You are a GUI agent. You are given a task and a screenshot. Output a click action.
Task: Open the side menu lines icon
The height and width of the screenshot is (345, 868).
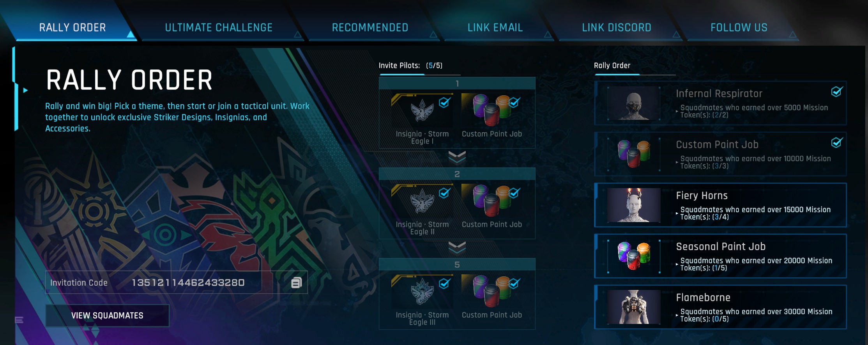(19, 320)
